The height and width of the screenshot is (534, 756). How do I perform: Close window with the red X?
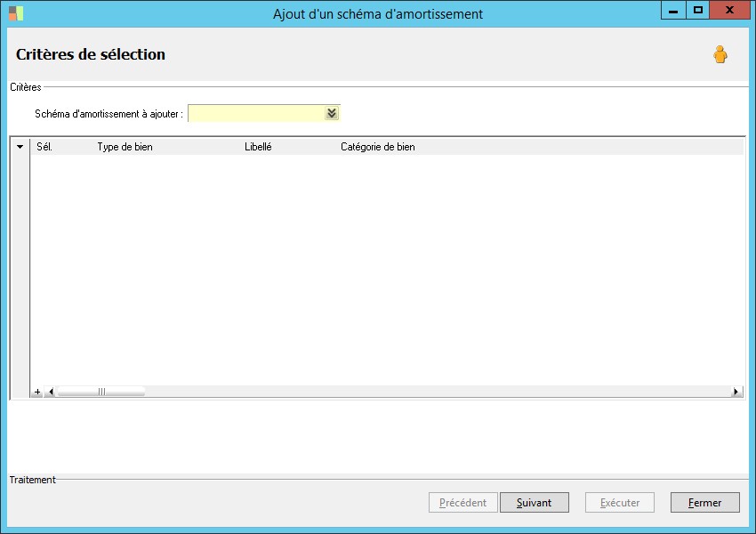click(x=729, y=11)
